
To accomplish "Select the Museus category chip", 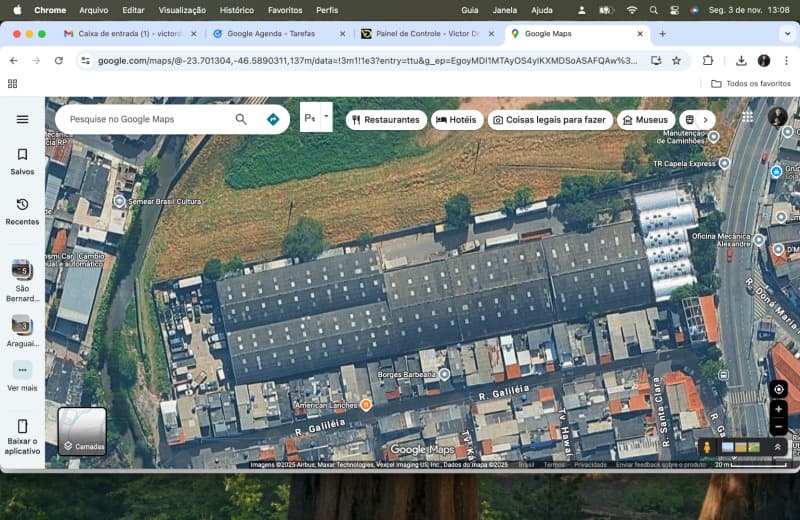I will click(x=645, y=120).
